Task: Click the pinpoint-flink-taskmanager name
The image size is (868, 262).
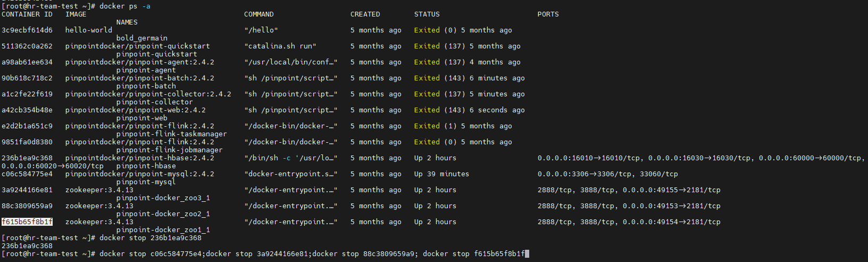Action: click(x=172, y=134)
